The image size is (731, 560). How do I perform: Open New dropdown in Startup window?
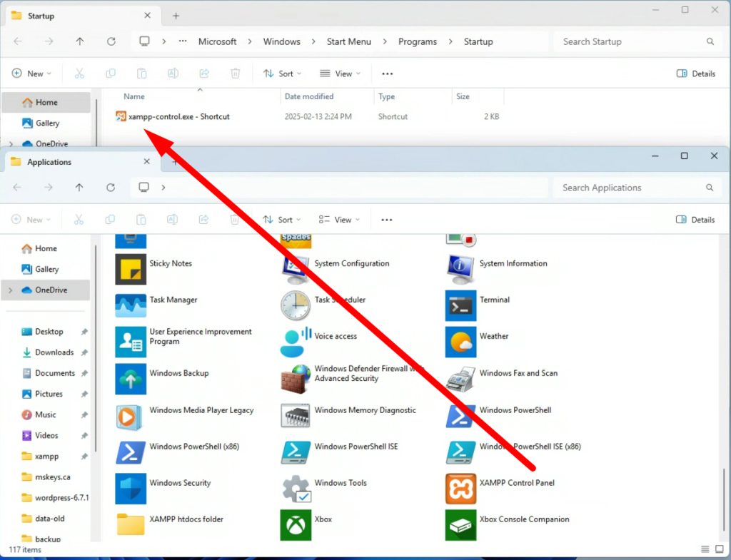(31, 73)
